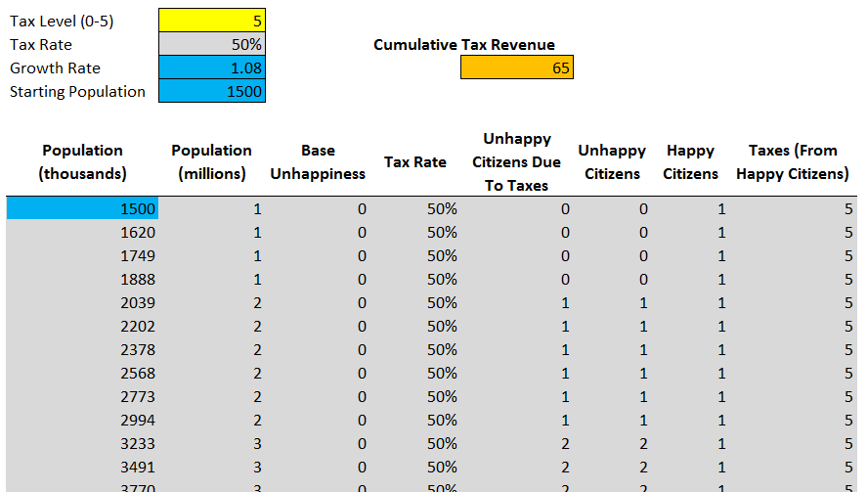Screen dimensions: 868x492
Task: Click Population (millions) value in 1620 row
Action: (x=257, y=232)
